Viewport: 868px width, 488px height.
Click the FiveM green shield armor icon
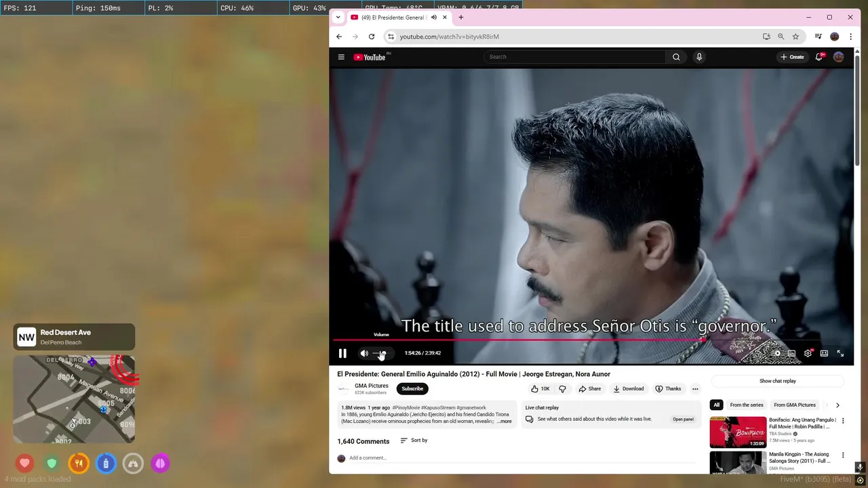(52, 464)
